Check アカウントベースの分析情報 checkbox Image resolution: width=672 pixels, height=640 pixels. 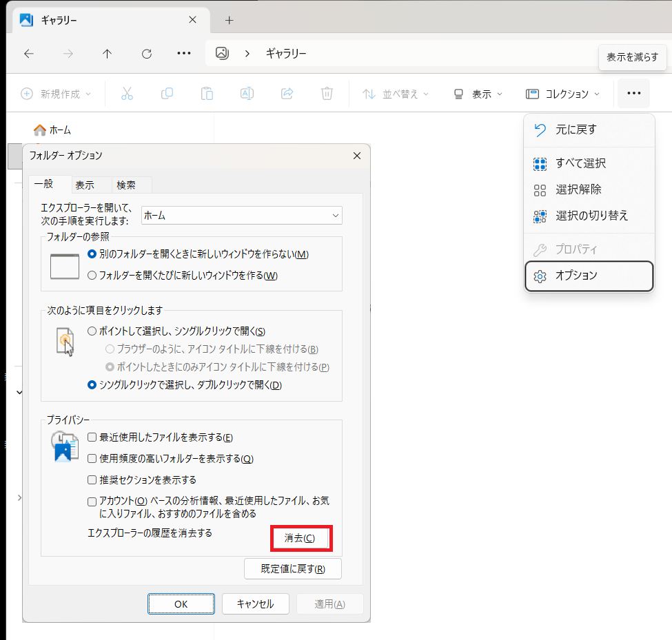pos(92,502)
